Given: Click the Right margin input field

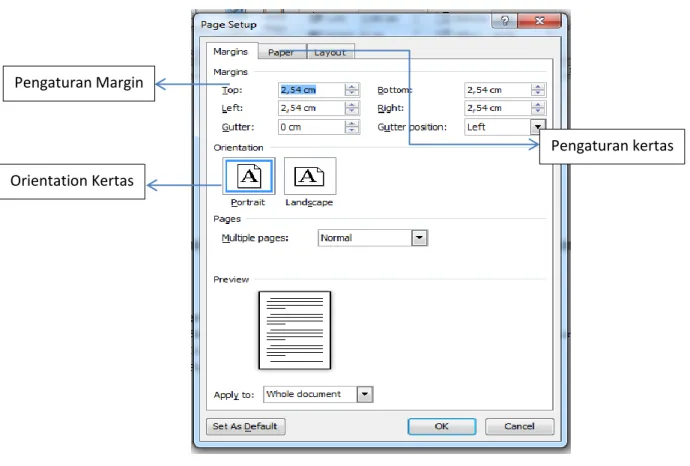Looking at the screenshot, I should point(497,108).
